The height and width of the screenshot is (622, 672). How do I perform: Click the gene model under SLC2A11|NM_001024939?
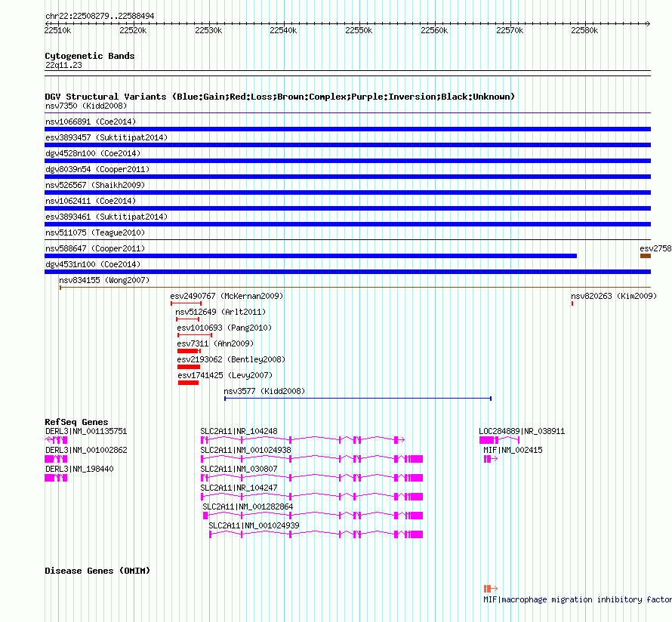pos(316,534)
